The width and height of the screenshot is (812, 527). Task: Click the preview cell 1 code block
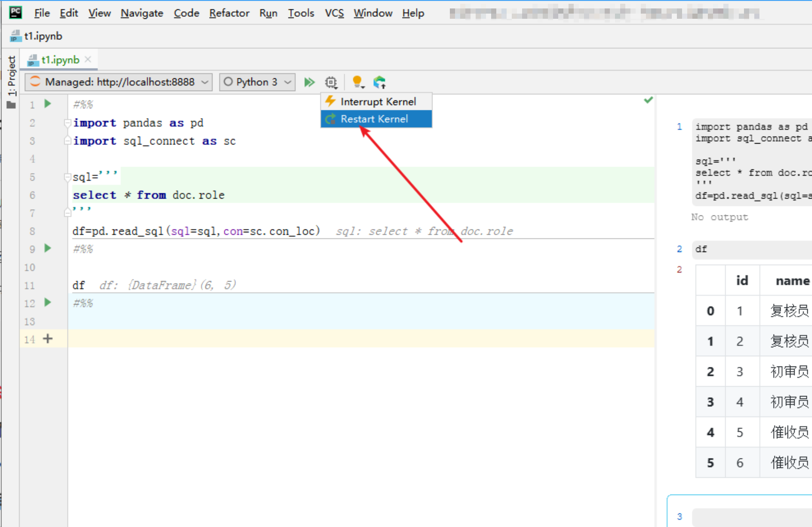click(x=752, y=162)
